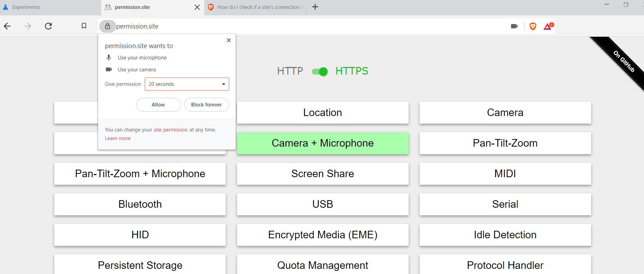The height and width of the screenshot is (274, 644).
Task: Request Location permission
Action: pyautogui.click(x=323, y=113)
